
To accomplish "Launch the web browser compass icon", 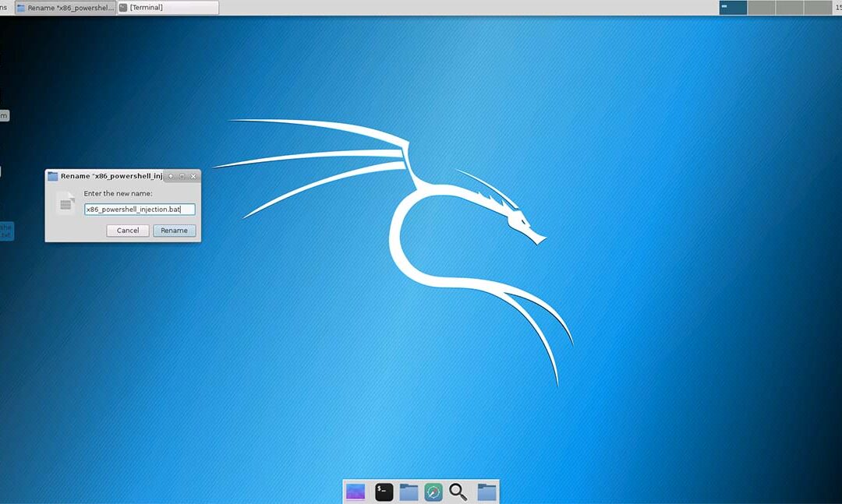I will (x=433, y=492).
